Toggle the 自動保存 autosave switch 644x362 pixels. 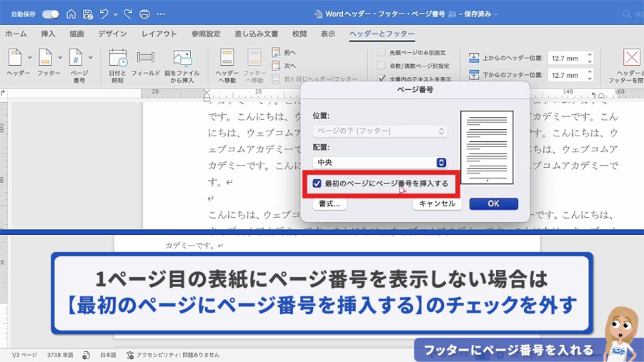click(50, 14)
